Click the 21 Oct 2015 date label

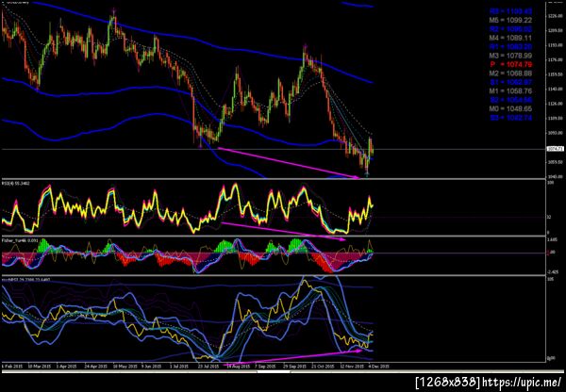(323, 366)
